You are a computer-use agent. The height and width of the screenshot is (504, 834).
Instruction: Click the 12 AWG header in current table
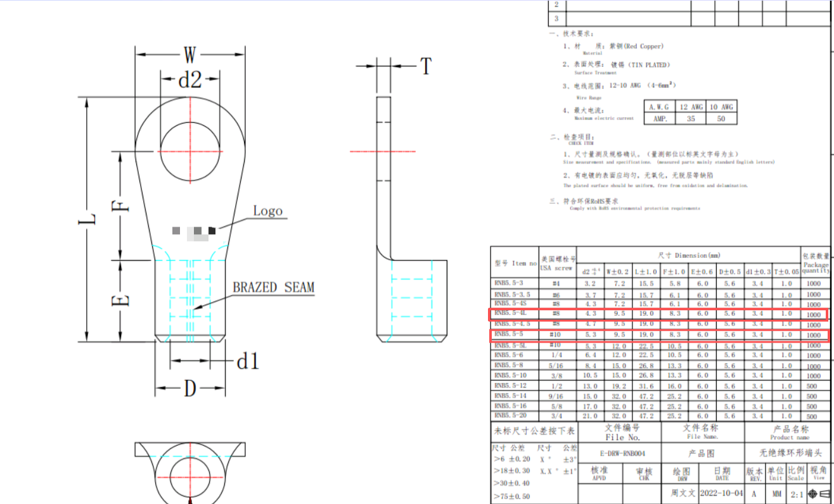tap(689, 107)
